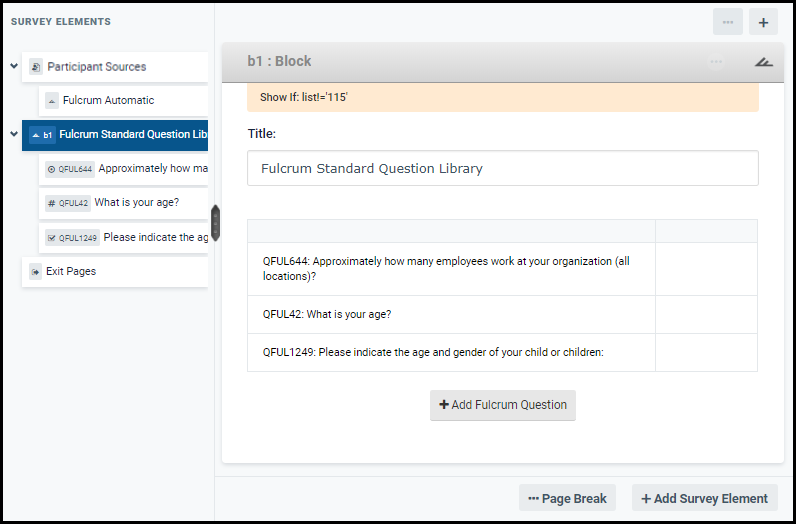Click the plus button in top toolbar
This screenshot has height=524, width=796.
[763, 22]
